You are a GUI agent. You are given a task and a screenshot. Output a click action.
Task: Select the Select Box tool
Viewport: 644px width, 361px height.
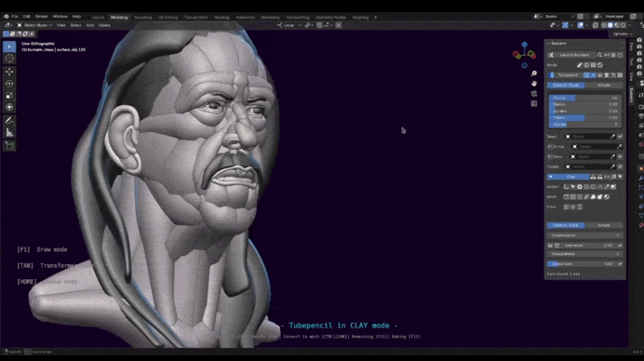9,47
